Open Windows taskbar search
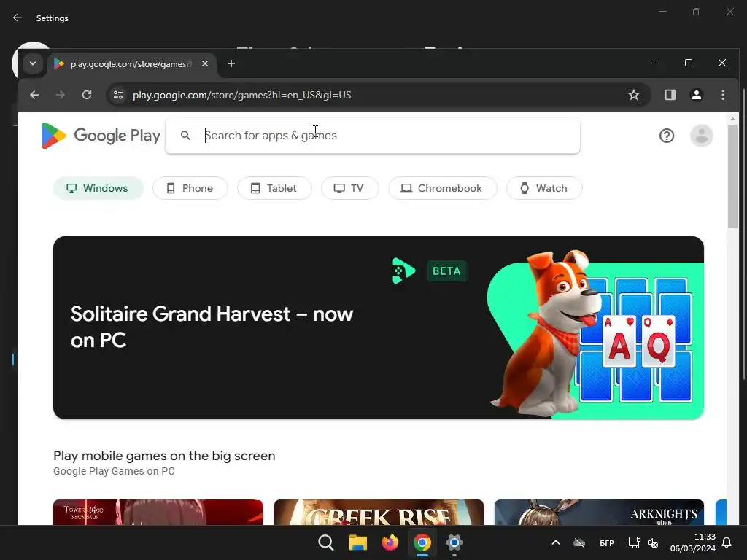Image resolution: width=747 pixels, height=560 pixels. pos(326,542)
